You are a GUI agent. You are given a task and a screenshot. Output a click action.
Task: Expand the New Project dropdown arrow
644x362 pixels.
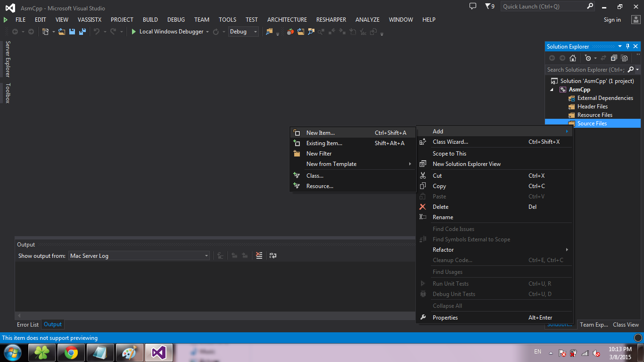click(53, 32)
